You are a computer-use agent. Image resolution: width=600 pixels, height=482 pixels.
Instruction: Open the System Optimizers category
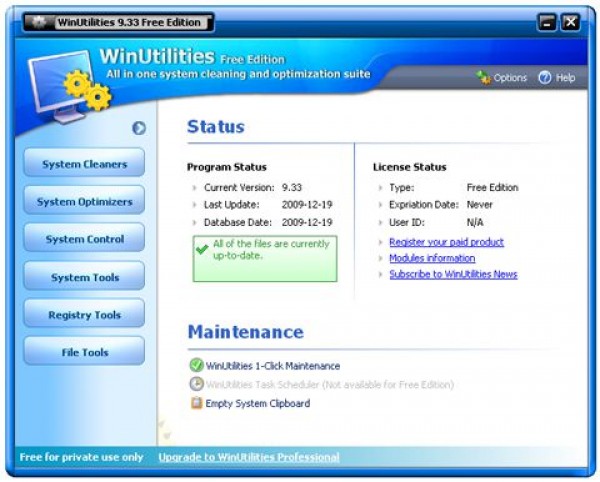coord(84,201)
